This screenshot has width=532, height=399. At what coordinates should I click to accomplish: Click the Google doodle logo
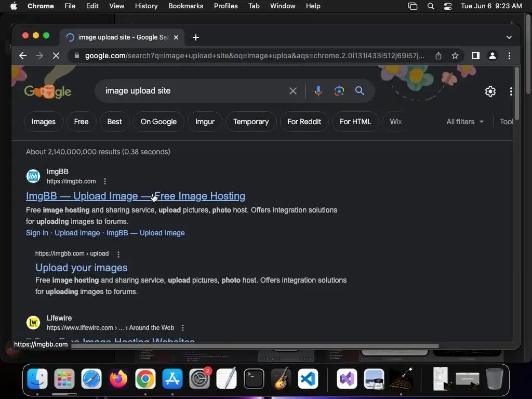tap(48, 91)
